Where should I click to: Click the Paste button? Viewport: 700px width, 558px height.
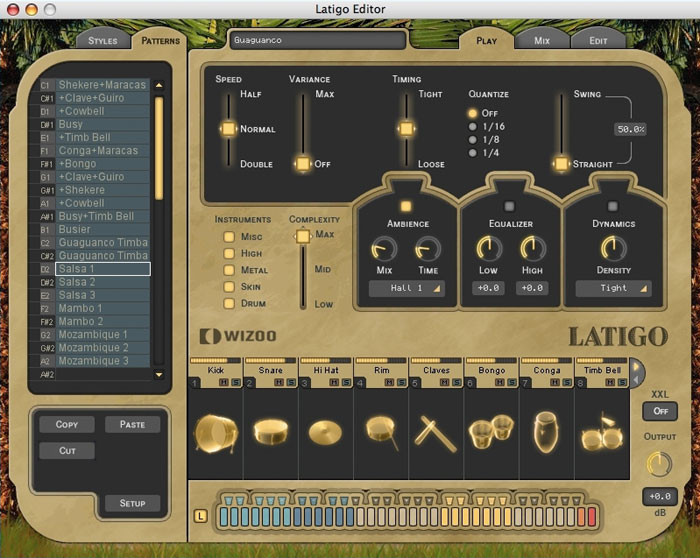[x=132, y=425]
